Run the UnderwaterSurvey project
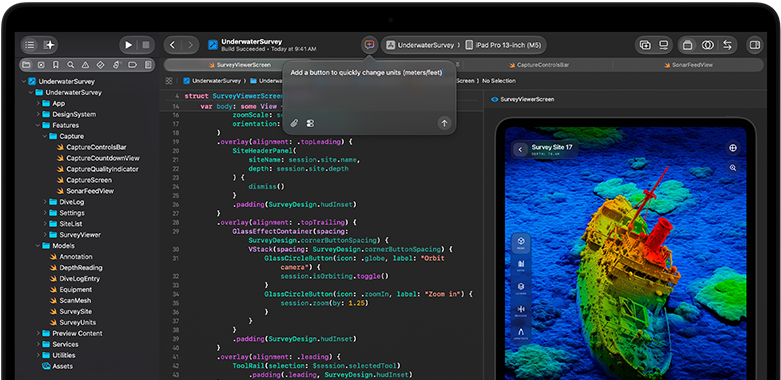 129,45
